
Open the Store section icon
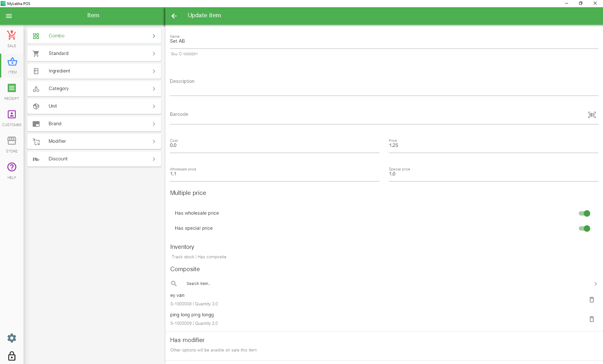tap(12, 141)
